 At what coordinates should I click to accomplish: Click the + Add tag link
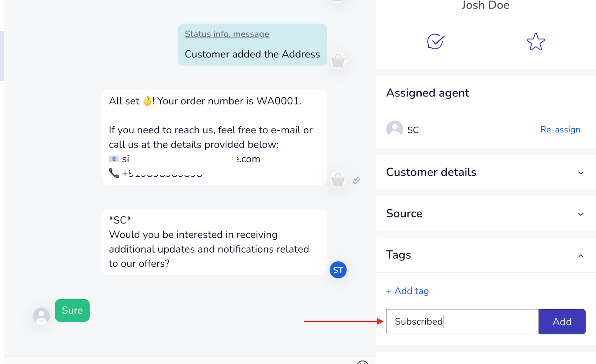click(x=408, y=291)
